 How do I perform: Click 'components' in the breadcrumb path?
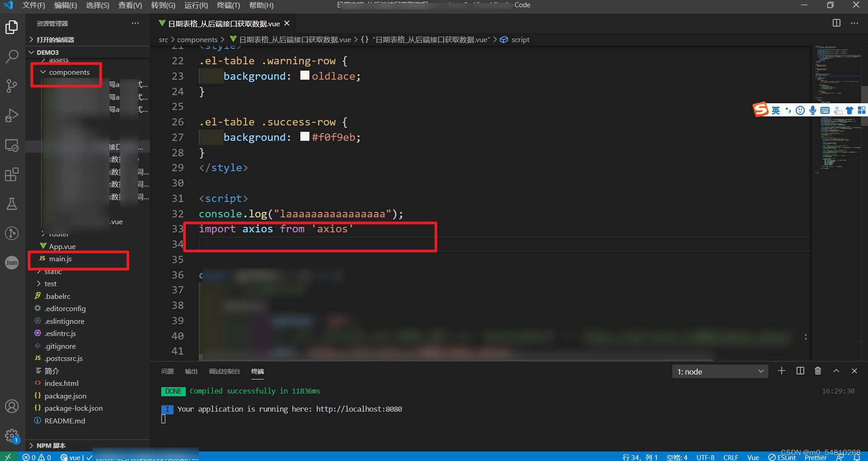tap(197, 39)
